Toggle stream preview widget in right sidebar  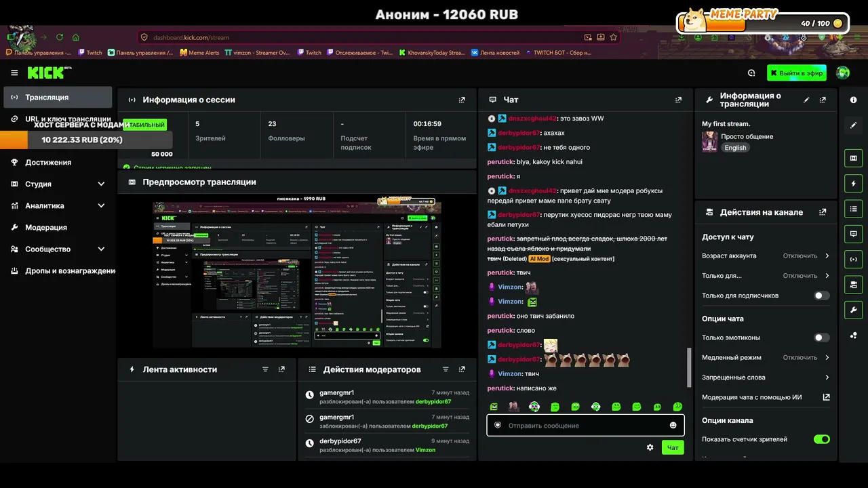pos(853,158)
